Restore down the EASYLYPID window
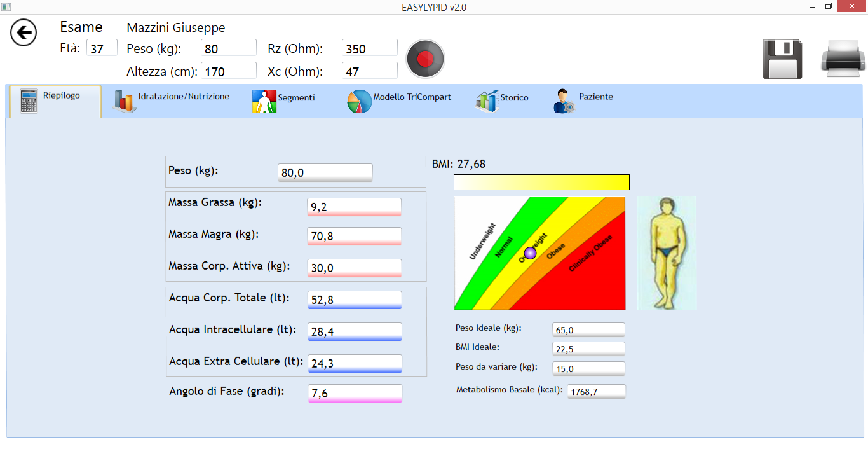The width and height of the screenshot is (868, 463). [x=829, y=7]
